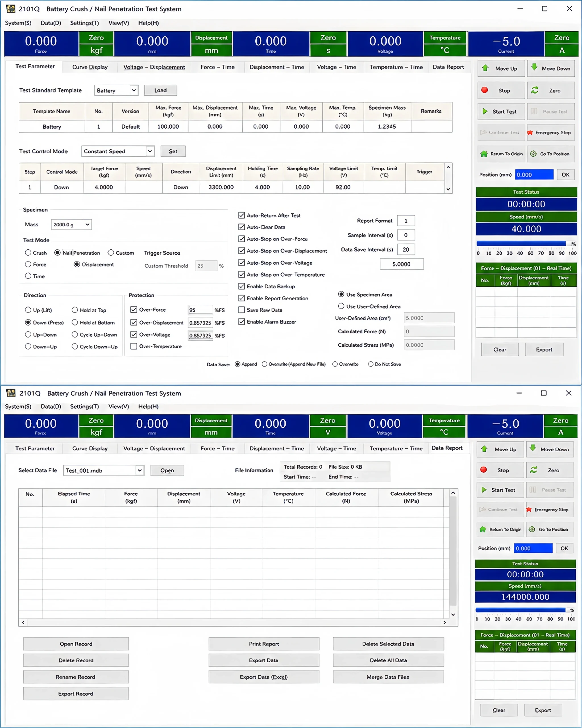Click Move Down green arrow in top window
The width and height of the screenshot is (582, 728).
(534, 67)
